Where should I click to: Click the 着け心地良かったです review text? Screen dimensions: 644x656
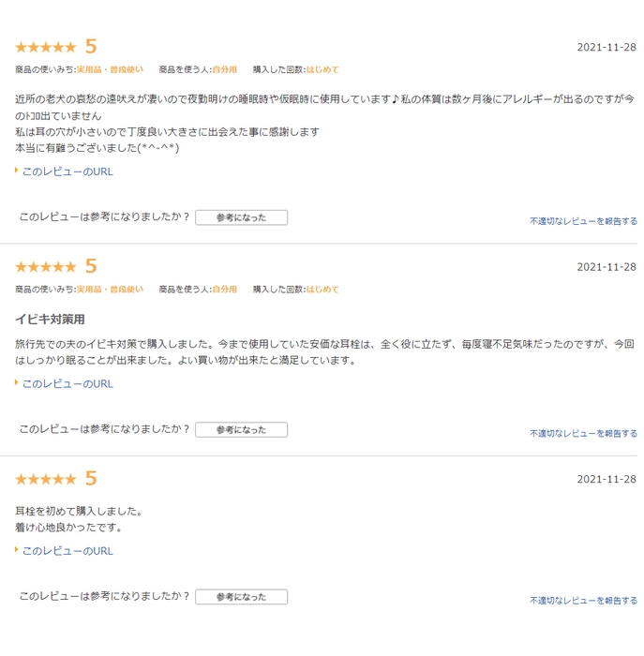click(x=68, y=527)
